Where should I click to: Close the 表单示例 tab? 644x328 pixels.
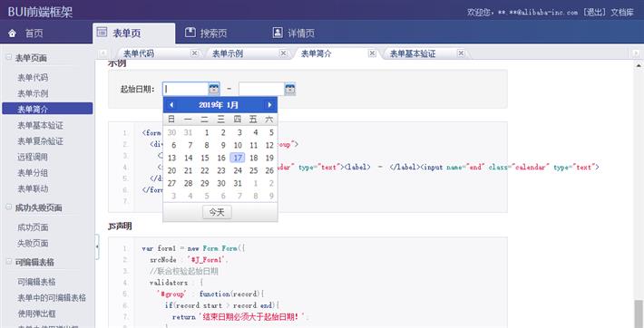coord(283,53)
